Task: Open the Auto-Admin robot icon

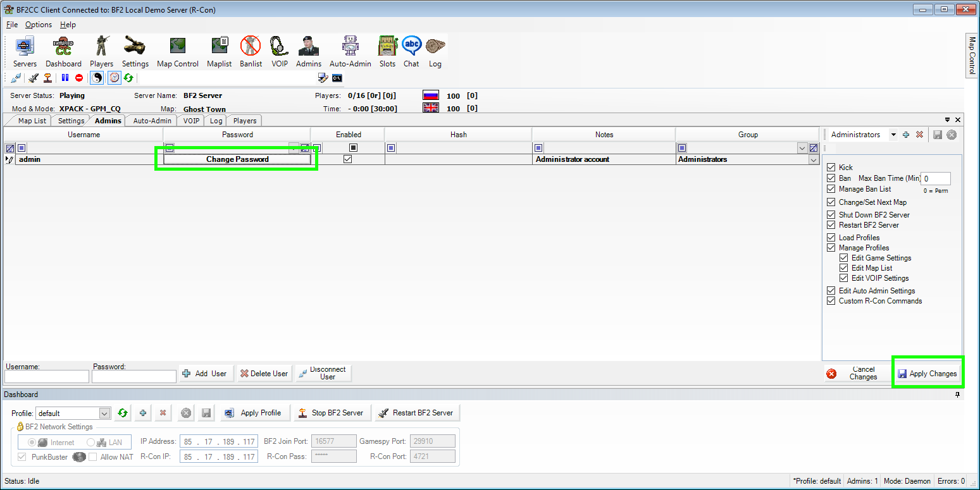Action: [350, 52]
